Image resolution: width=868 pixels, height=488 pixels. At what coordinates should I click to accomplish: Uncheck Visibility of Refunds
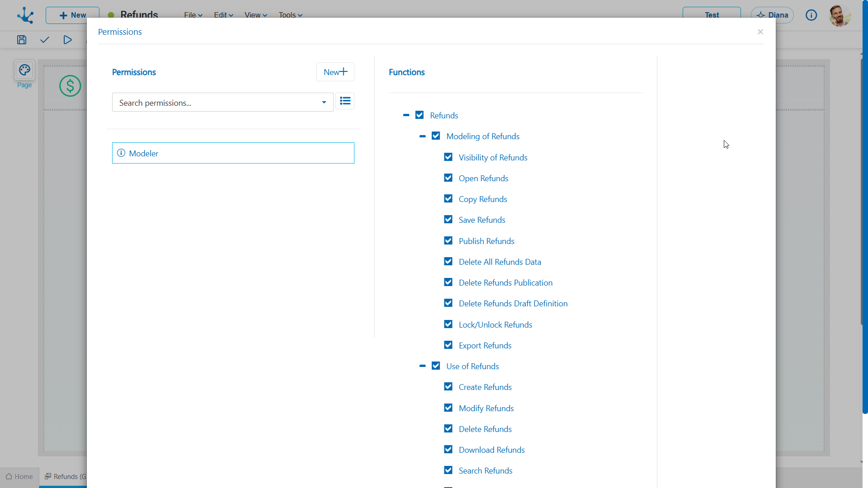coord(448,157)
